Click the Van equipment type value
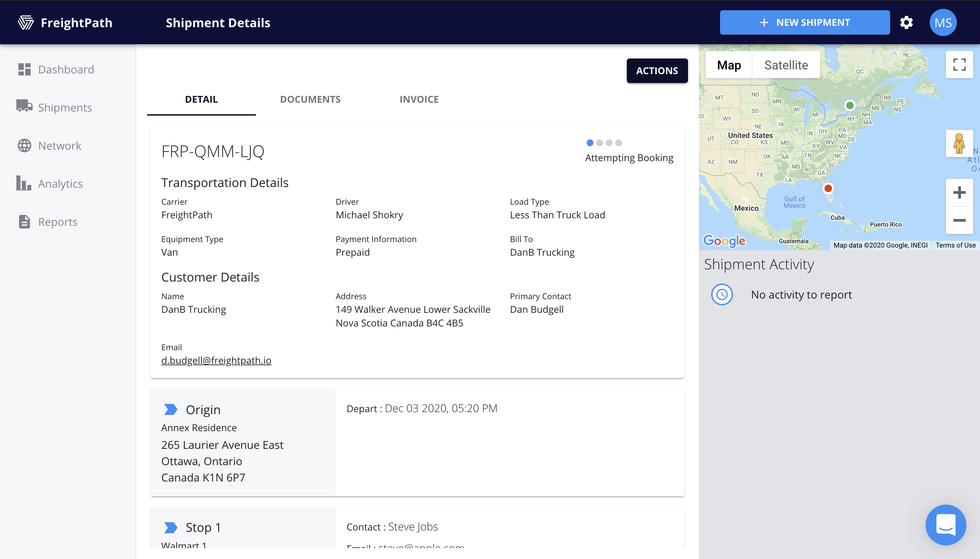 169,252
